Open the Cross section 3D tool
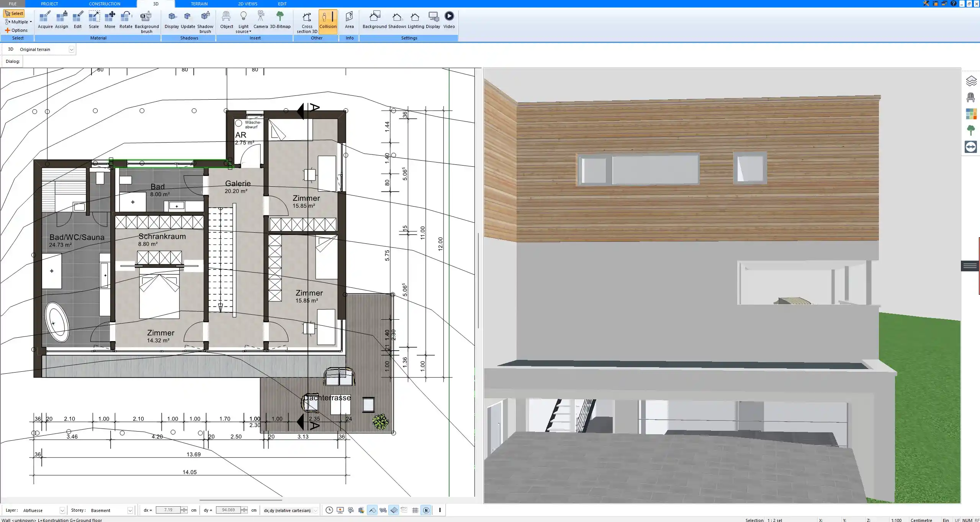Screen dimensions: 980x522 [307, 22]
